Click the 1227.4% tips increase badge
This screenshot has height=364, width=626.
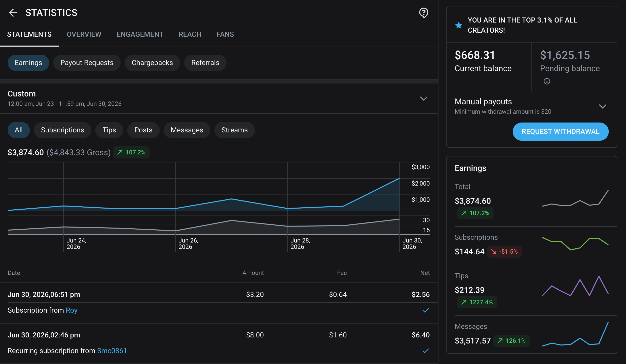[x=477, y=302]
